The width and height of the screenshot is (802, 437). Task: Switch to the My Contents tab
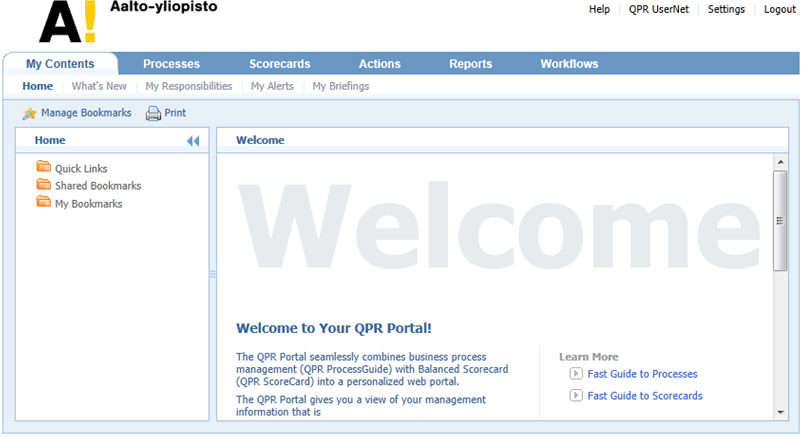[x=60, y=64]
